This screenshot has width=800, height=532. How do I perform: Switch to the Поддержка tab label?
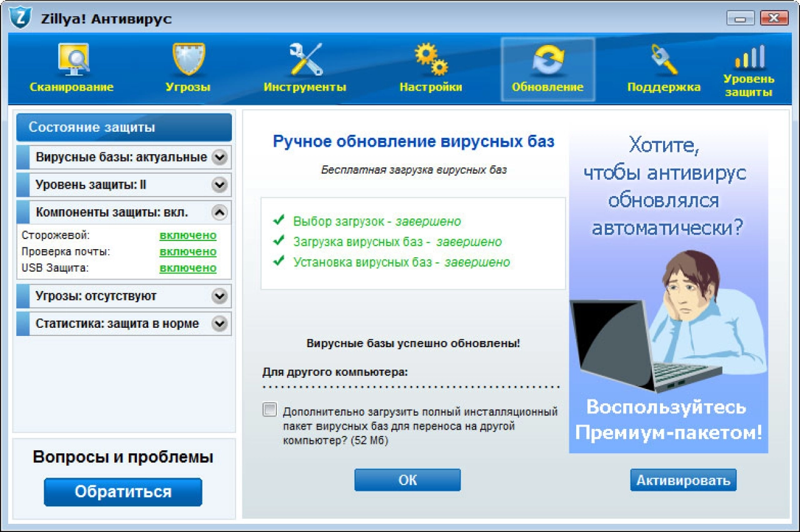pyautogui.click(x=664, y=87)
